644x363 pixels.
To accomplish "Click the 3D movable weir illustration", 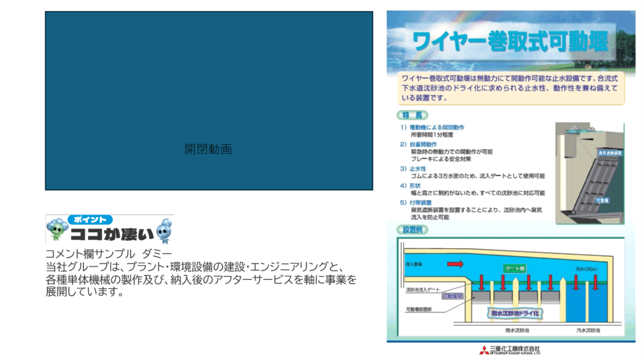I will point(590,173).
